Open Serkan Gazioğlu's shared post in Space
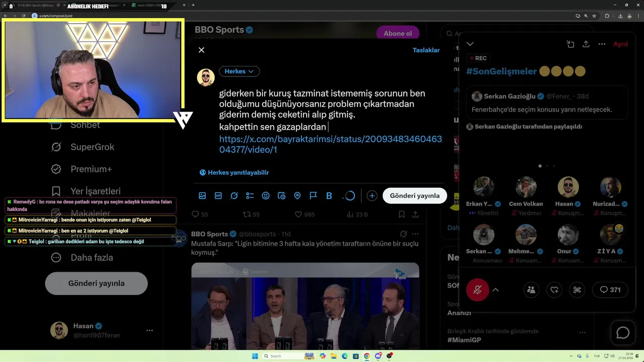The image size is (644, 362). coord(547,103)
